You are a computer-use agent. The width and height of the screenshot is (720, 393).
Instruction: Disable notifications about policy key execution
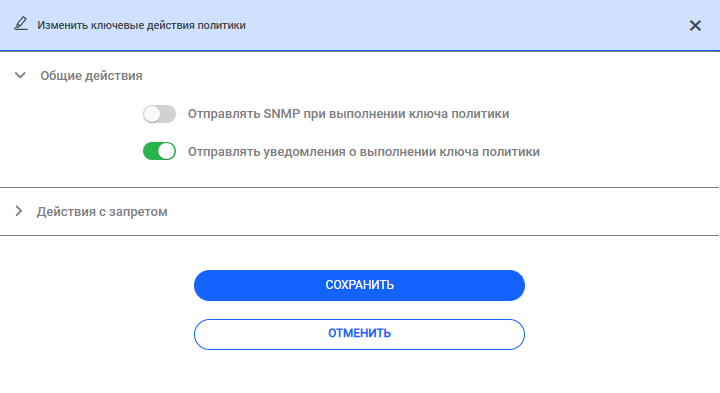(x=159, y=151)
